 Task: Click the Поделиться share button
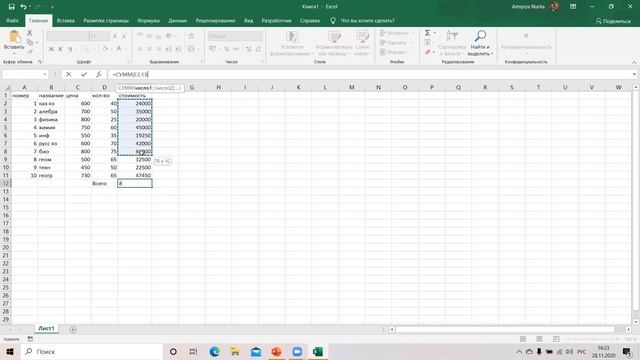(x=613, y=21)
